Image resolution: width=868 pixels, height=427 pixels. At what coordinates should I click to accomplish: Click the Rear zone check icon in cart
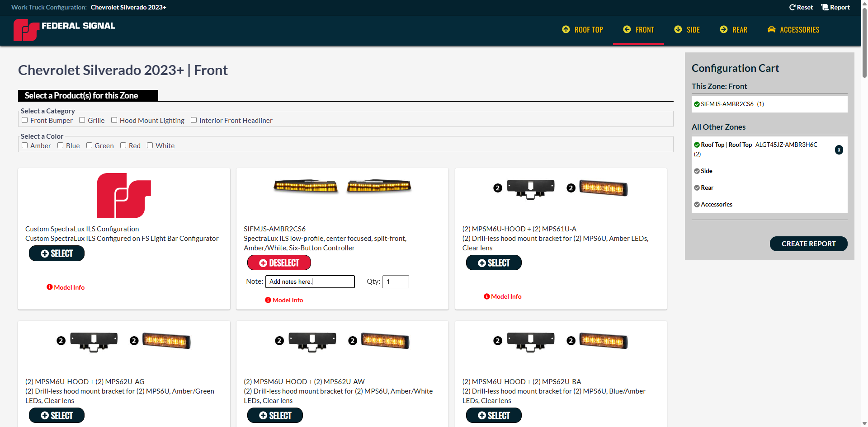[x=697, y=188]
